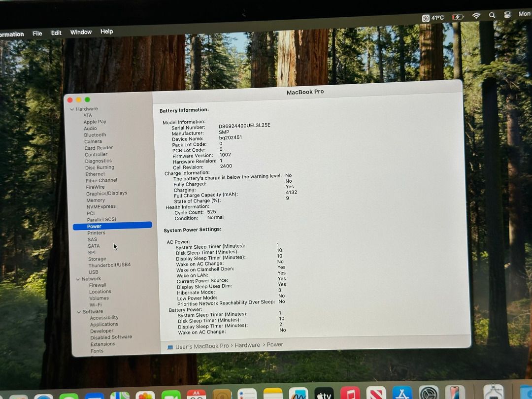Click serial number D86924400UEL3L25E

[x=244, y=126]
